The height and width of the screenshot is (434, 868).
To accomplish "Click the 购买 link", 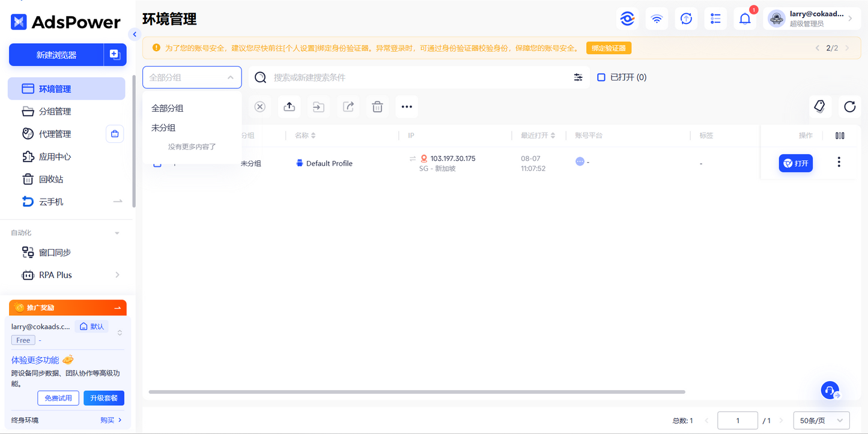I will [111, 420].
